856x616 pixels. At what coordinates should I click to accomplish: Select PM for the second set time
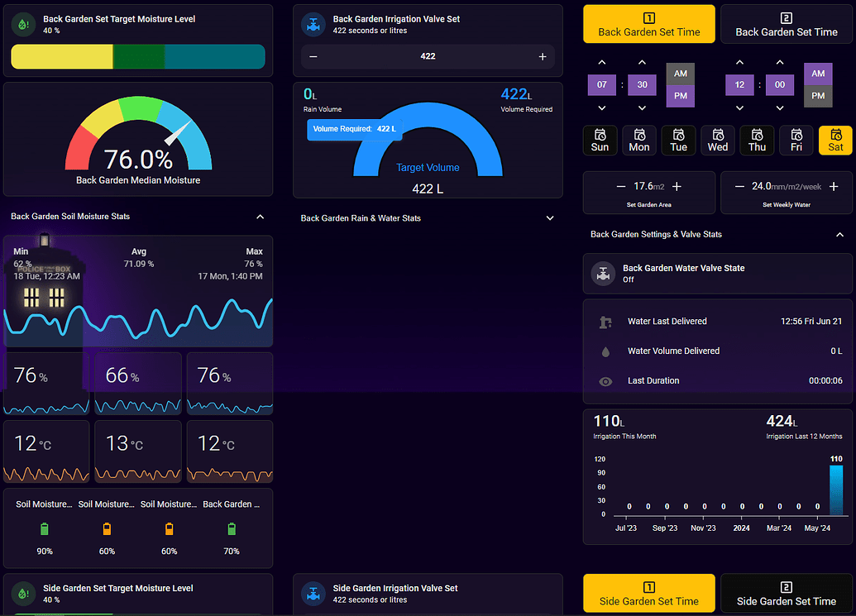click(818, 96)
